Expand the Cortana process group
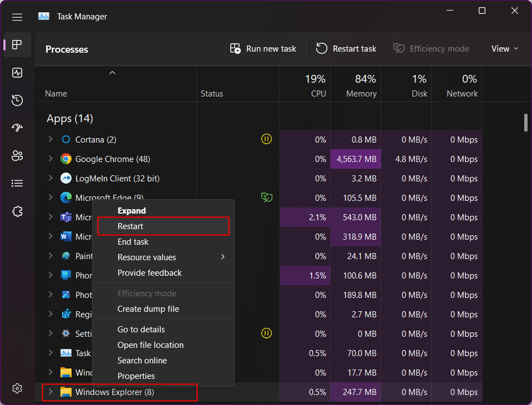The height and width of the screenshot is (405, 532). click(50, 139)
